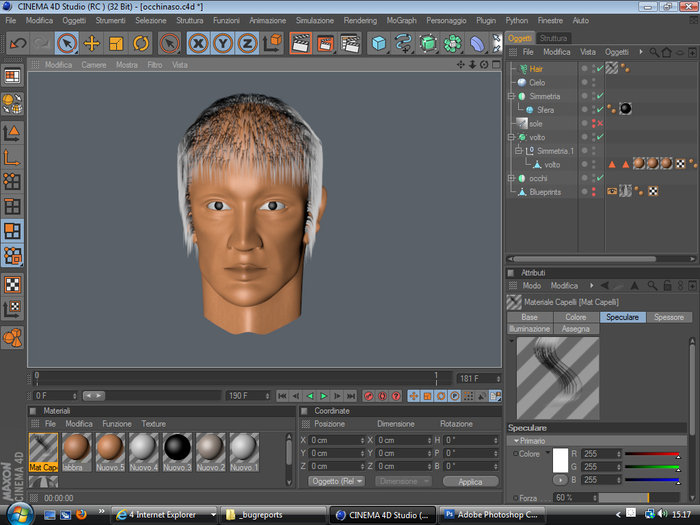
Task: Open the Rendering menu
Action: pos(360,21)
